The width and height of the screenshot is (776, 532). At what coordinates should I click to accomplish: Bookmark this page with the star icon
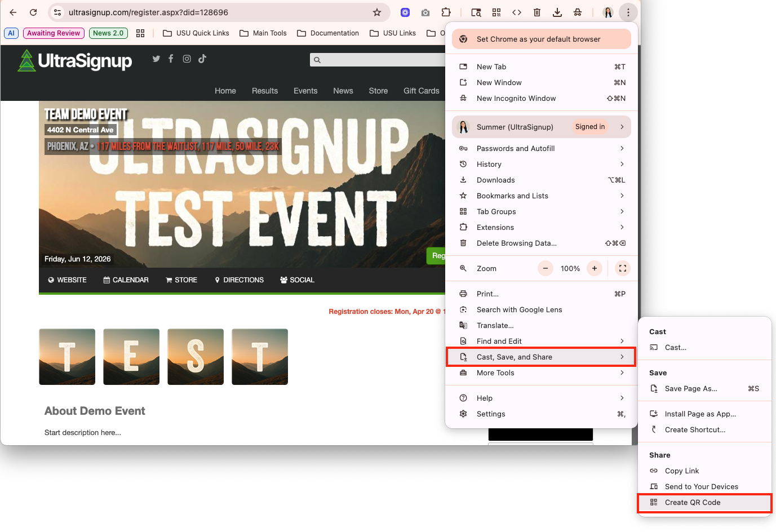[x=377, y=12]
